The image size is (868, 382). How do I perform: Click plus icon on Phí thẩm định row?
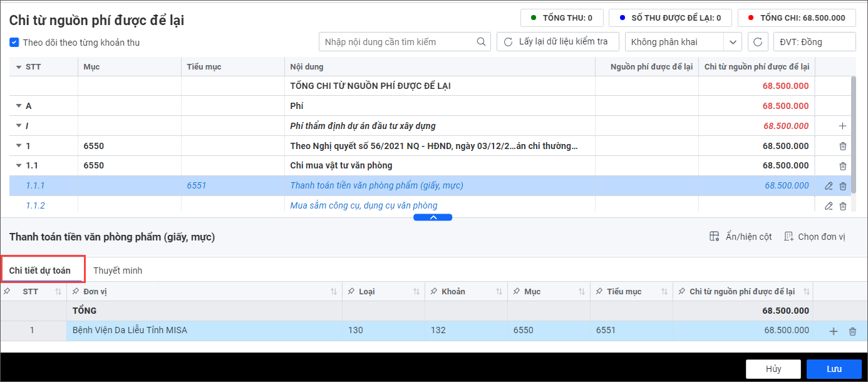tap(842, 126)
